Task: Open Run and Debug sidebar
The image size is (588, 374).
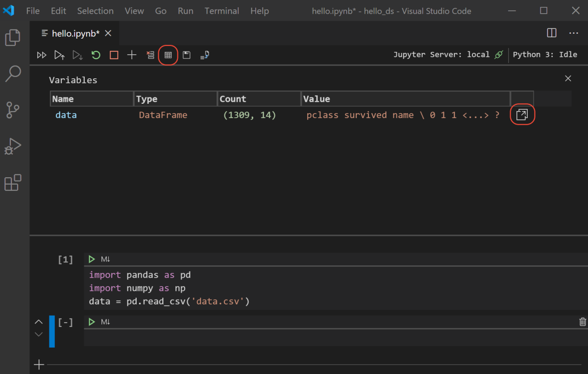Action: pyautogui.click(x=13, y=146)
